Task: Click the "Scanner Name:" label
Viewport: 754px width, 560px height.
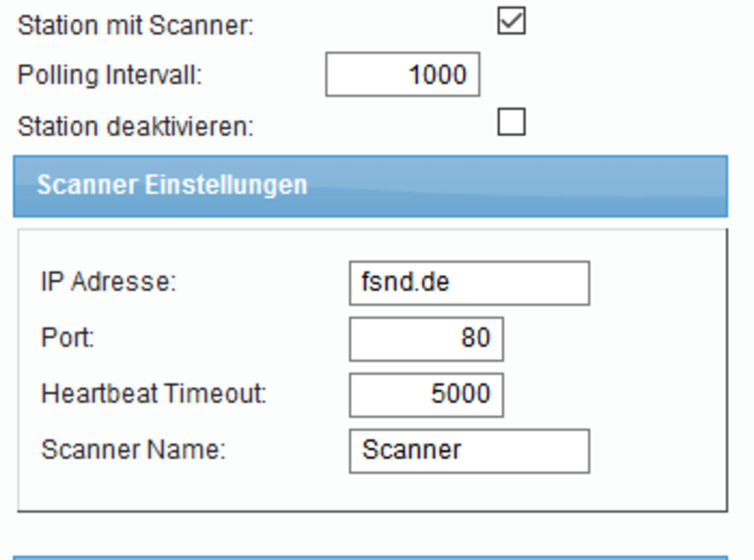Action: [133, 450]
